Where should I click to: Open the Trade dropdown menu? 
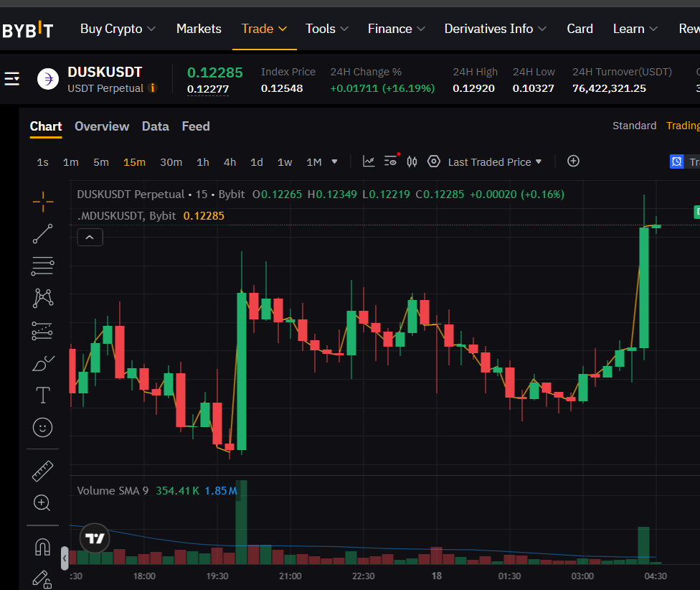coord(264,29)
